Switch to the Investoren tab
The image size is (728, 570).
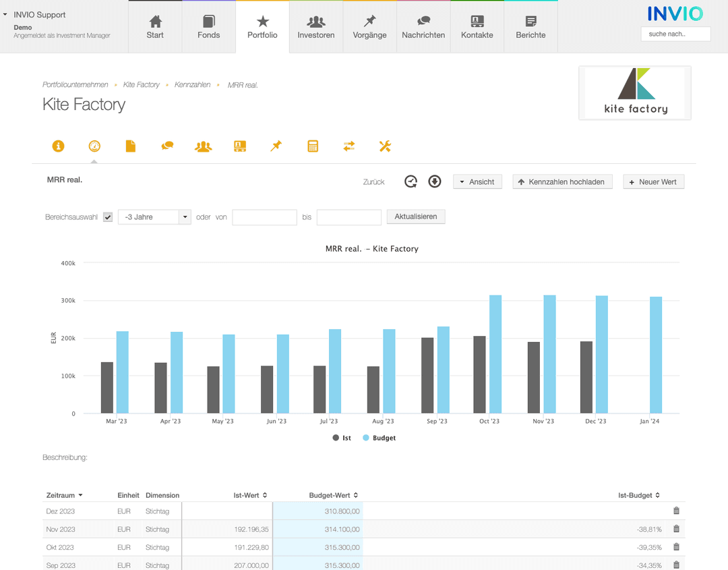click(x=316, y=27)
